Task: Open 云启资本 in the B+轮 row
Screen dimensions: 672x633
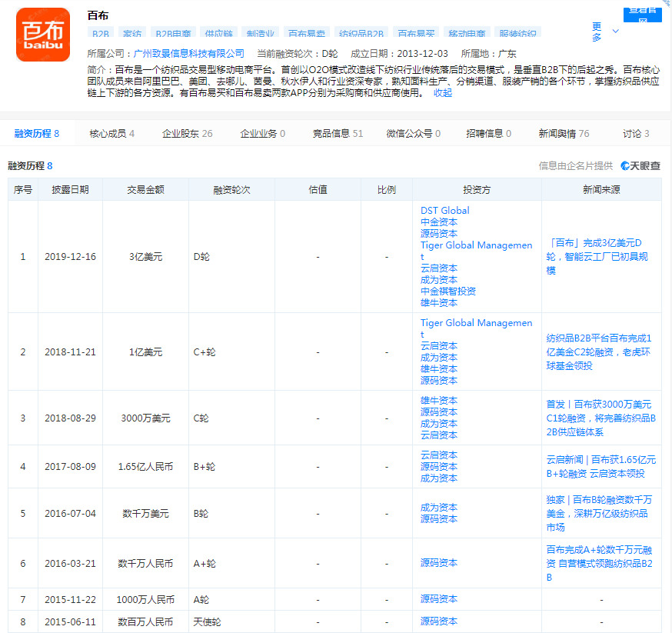Action: pyautogui.click(x=439, y=455)
